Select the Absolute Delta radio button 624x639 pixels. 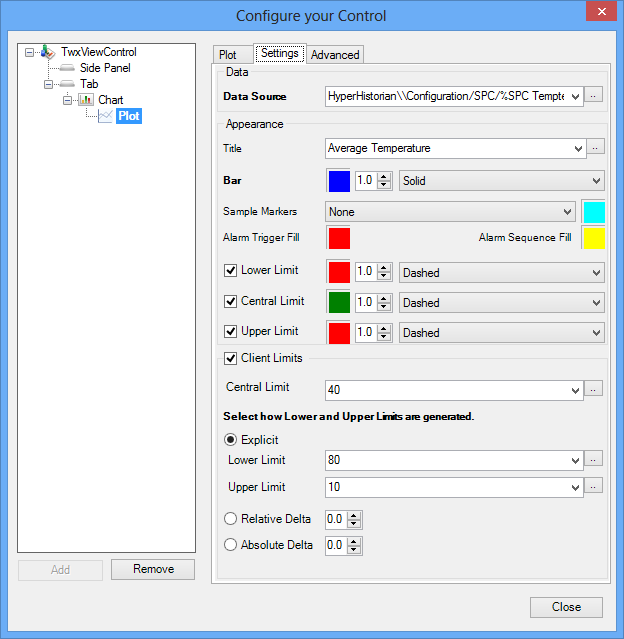(231, 545)
